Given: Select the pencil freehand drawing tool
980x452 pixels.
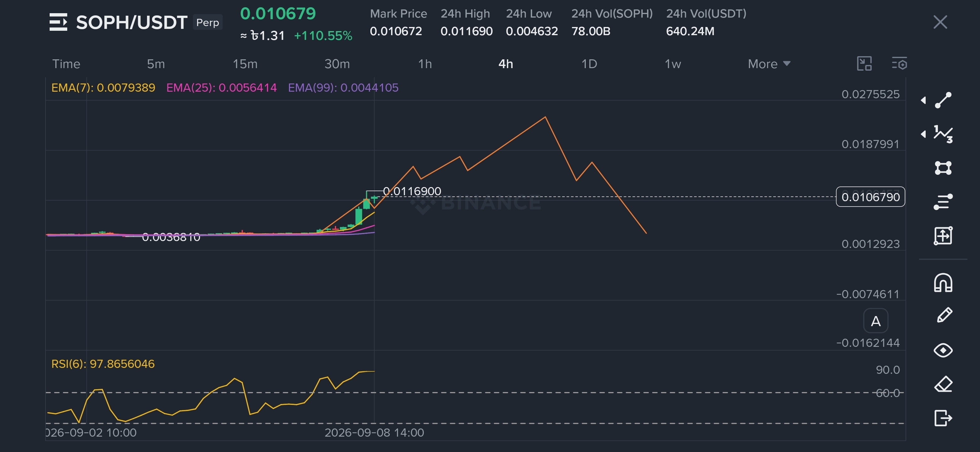Looking at the screenshot, I should pos(944,315).
